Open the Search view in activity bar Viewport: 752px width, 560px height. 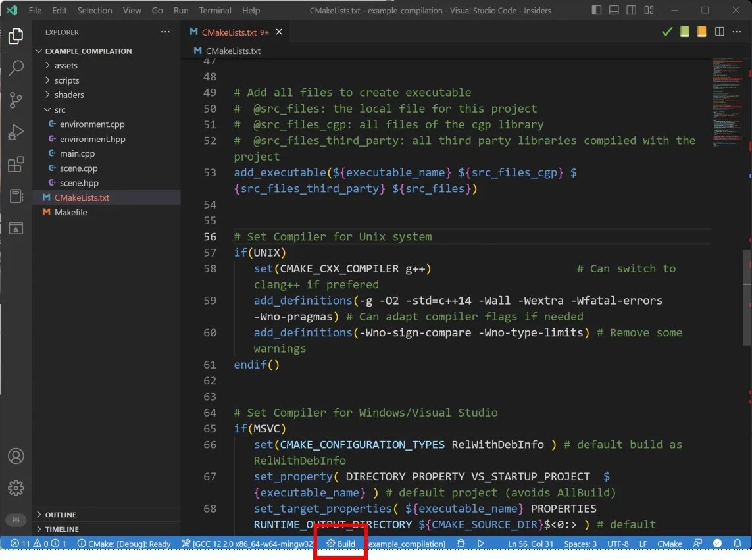point(16,68)
